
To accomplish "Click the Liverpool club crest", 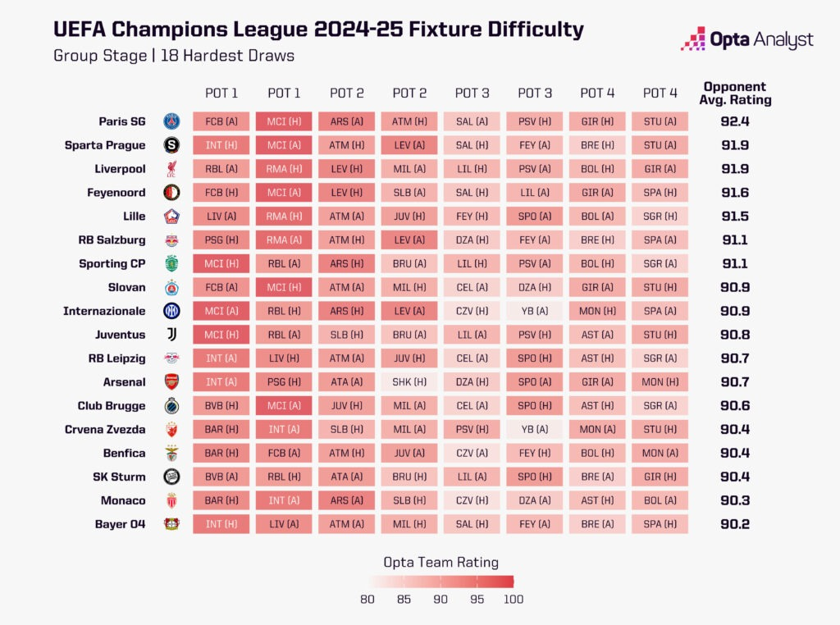I will 171,169.
